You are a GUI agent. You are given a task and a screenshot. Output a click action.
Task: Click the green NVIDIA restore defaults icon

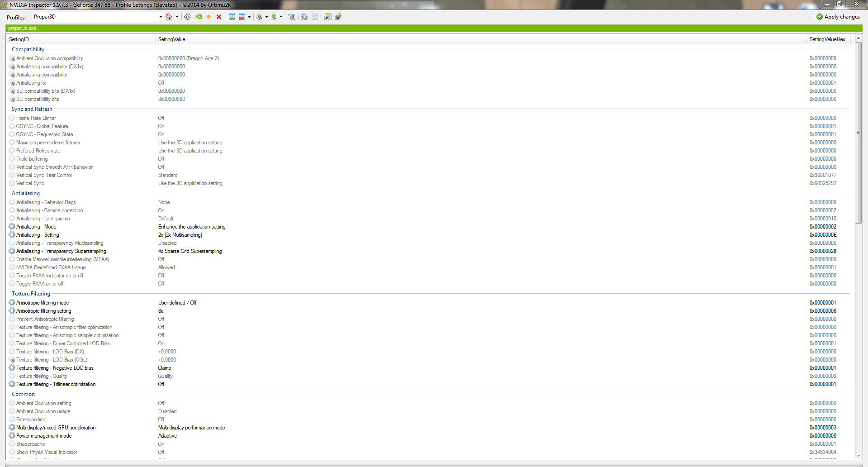198,17
